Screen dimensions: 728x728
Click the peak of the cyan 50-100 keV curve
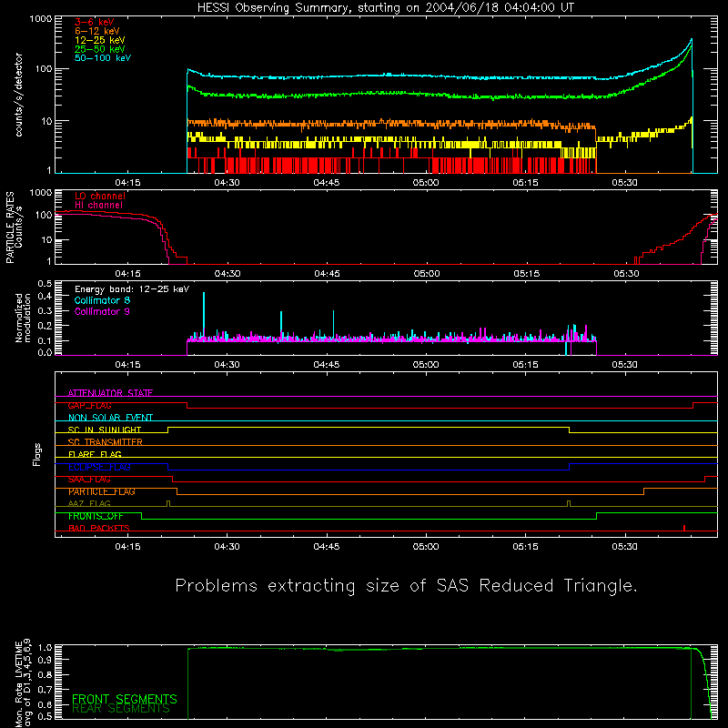(x=692, y=40)
